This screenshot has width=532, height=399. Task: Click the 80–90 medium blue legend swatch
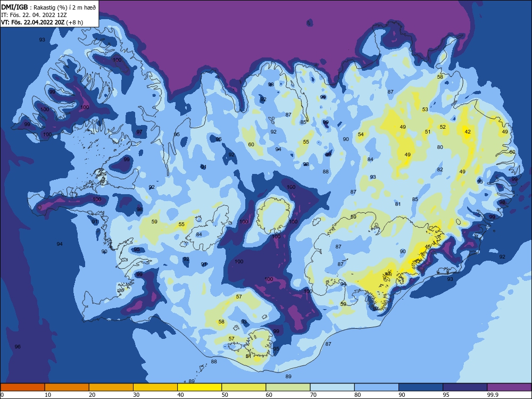(x=377, y=387)
